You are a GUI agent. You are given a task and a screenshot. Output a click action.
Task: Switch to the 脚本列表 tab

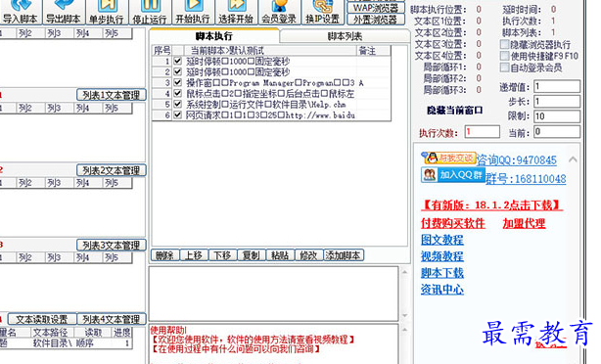(x=345, y=36)
